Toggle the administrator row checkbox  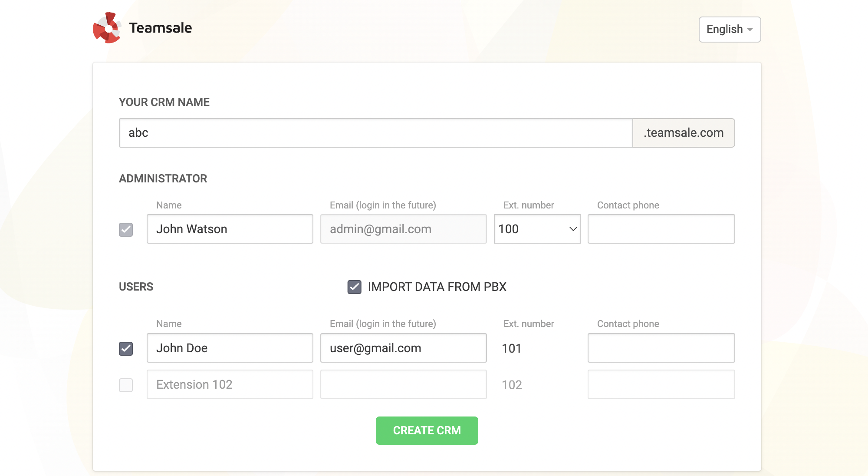pos(126,229)
